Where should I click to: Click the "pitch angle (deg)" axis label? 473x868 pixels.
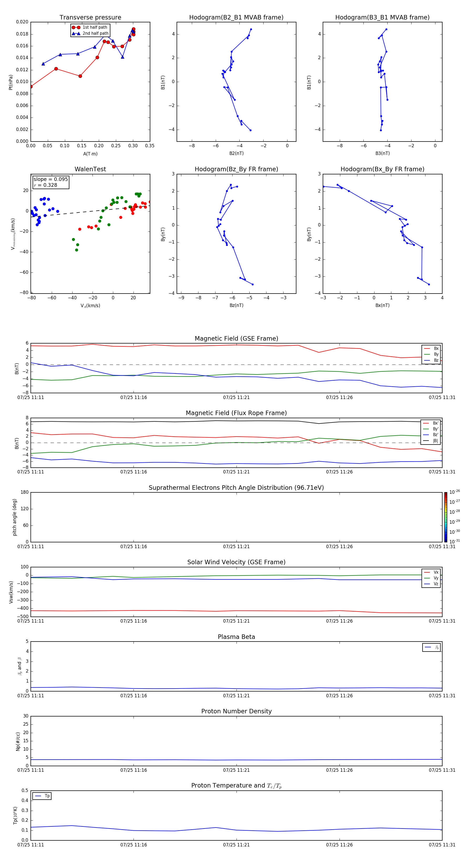coord(14,517)
